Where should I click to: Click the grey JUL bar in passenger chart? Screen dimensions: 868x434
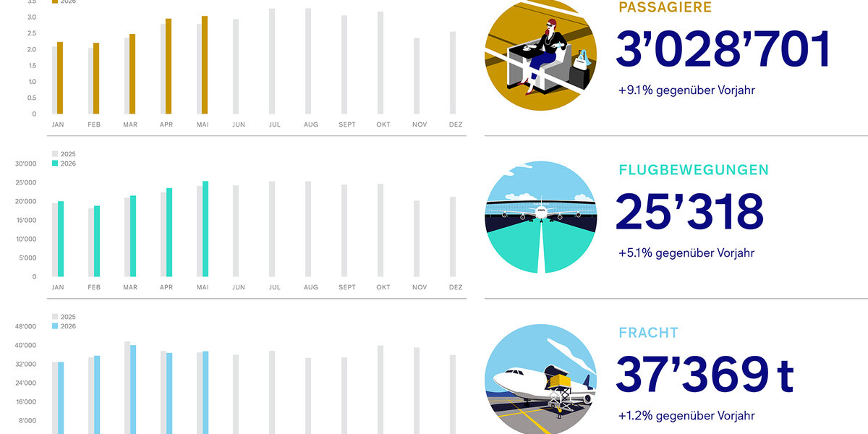272,61
